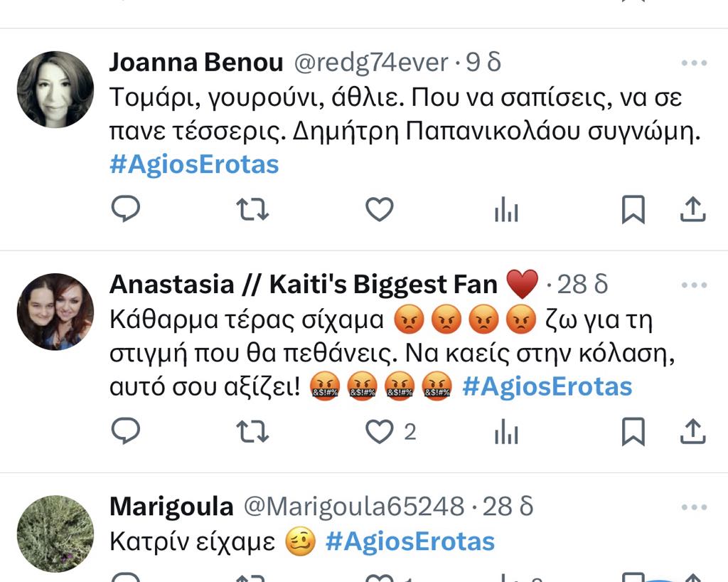Screen dimensions: 728x582
Task: Open #AgiosErotas hashtag in Marigoula's tweet
Action: [x=410, y=541]
